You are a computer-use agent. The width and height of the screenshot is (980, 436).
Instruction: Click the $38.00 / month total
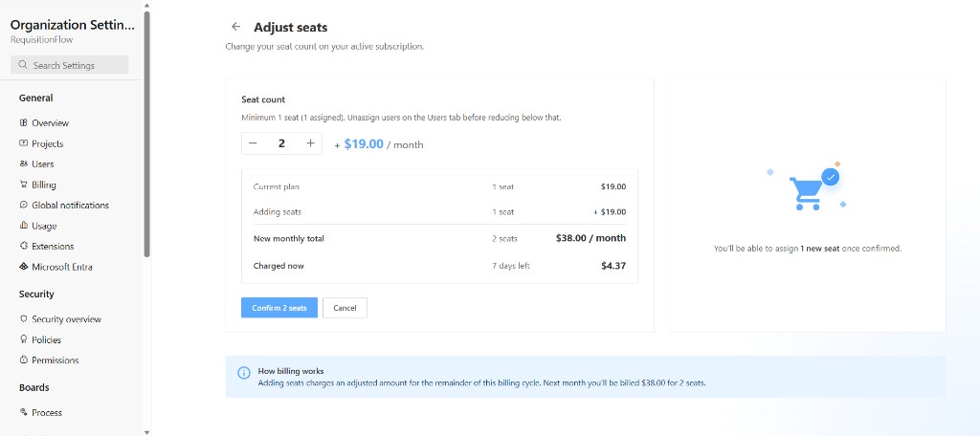point(590,238)
